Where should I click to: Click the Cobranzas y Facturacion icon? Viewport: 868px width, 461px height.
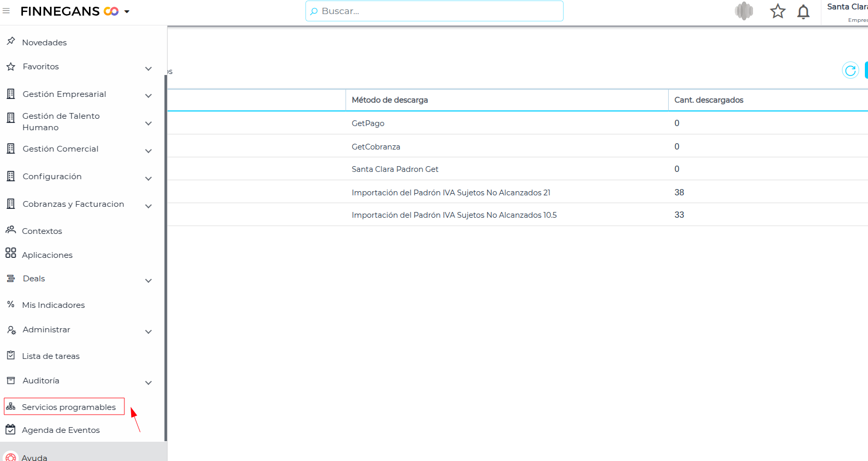10,204
